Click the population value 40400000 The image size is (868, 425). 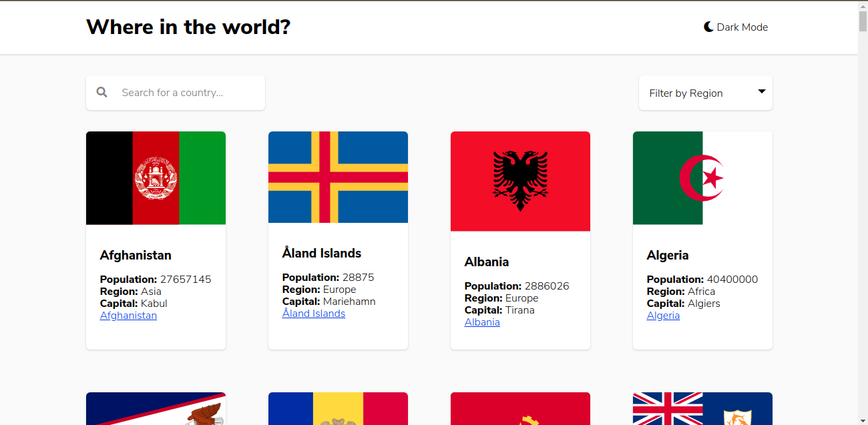[732, 280]
